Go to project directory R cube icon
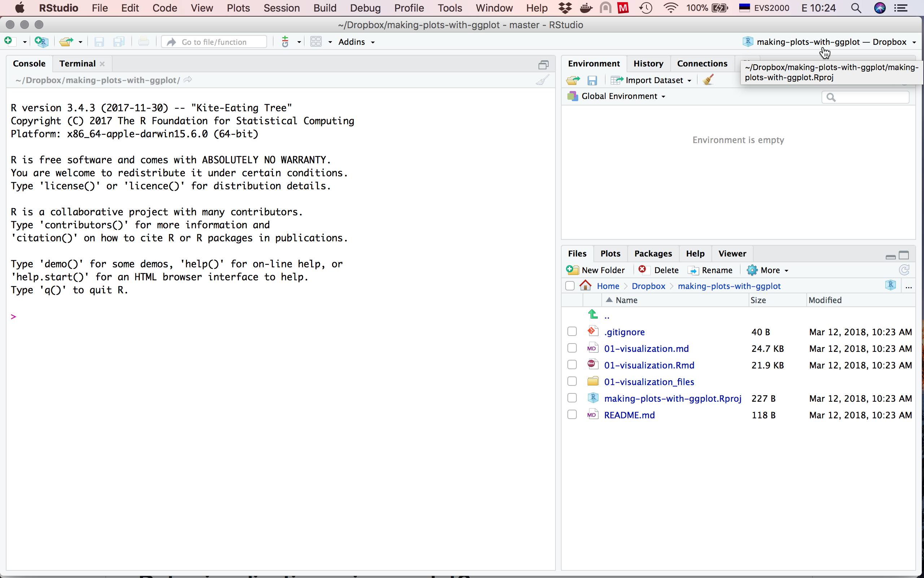924x578 pixels. point(890,285)
